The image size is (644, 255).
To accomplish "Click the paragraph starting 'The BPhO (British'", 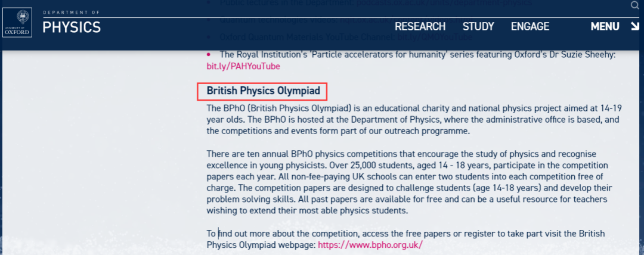I will (414, 120).
